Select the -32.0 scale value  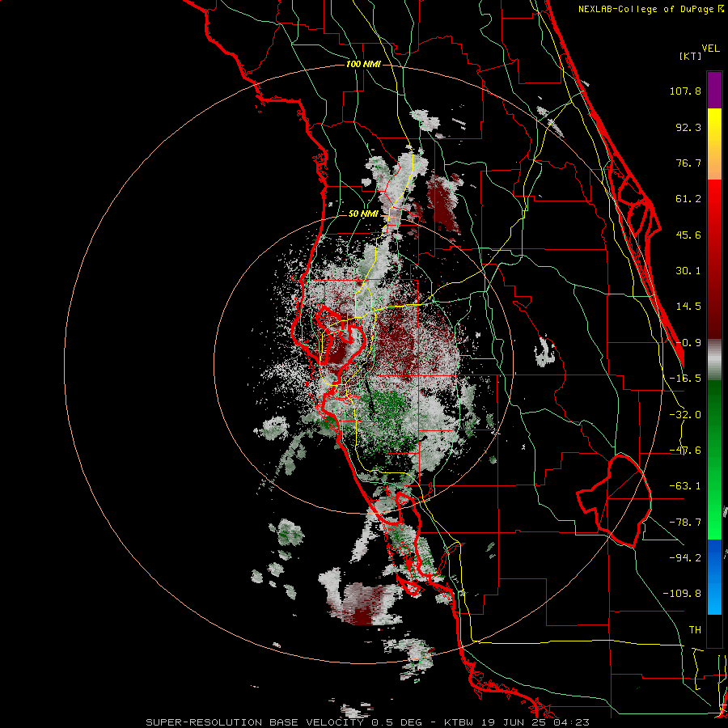pos(685,415)
